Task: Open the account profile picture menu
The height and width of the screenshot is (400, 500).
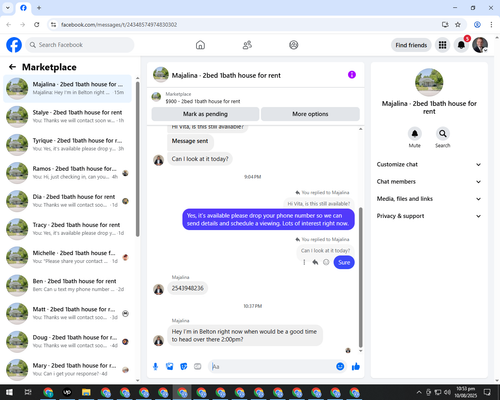Action: [x=480, y=45]
